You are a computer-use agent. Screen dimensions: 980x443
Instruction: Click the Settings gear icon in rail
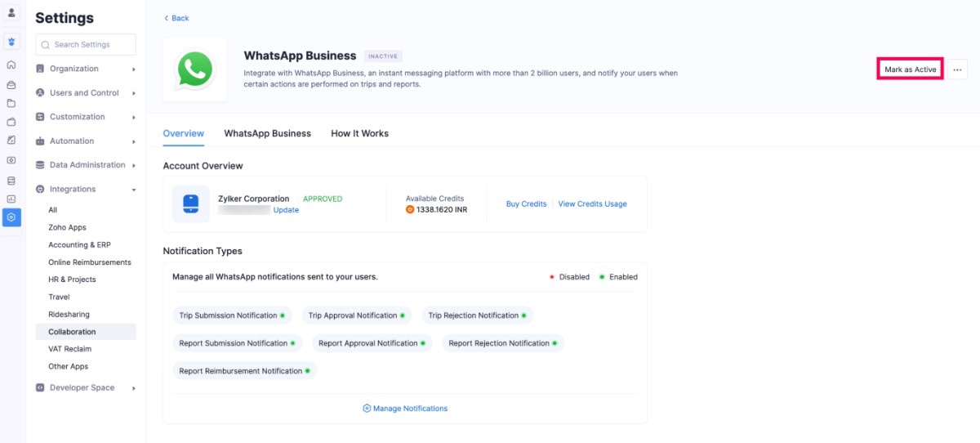coord(11,217)
